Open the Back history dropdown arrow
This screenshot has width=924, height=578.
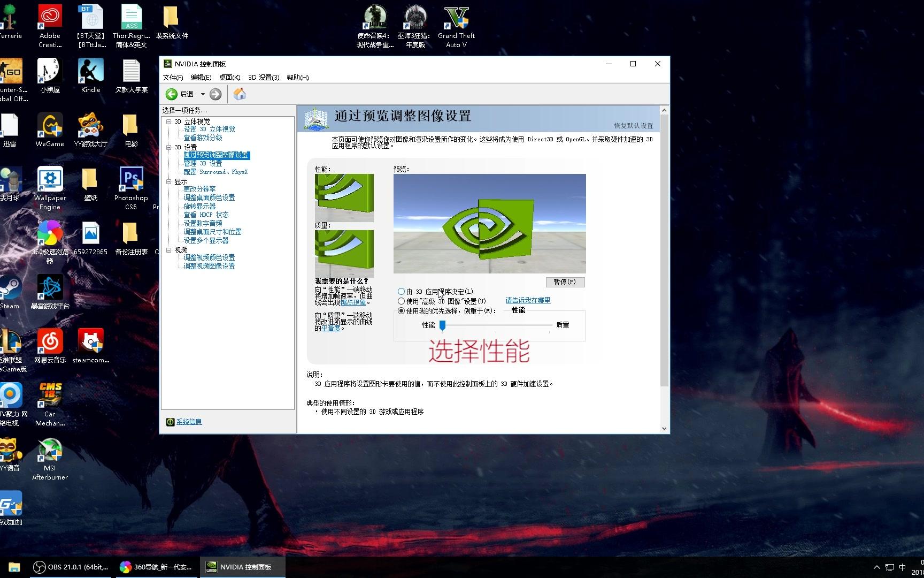click(x=203, y=94)
